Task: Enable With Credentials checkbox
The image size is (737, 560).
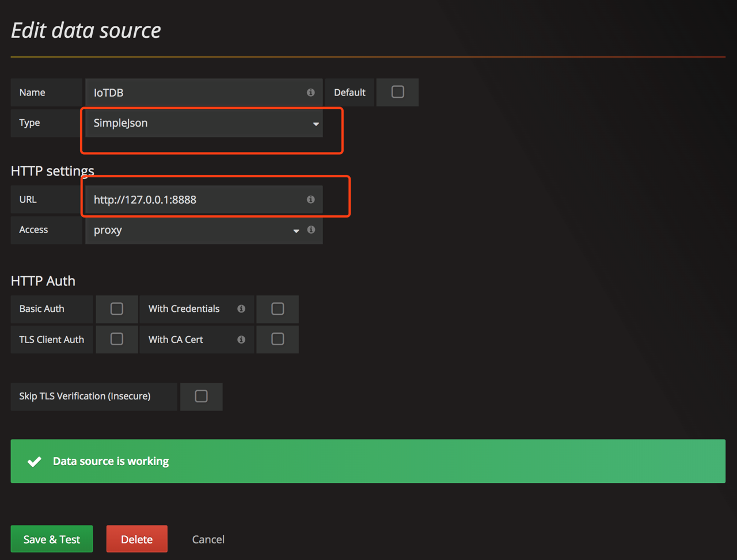Action: 278,309
